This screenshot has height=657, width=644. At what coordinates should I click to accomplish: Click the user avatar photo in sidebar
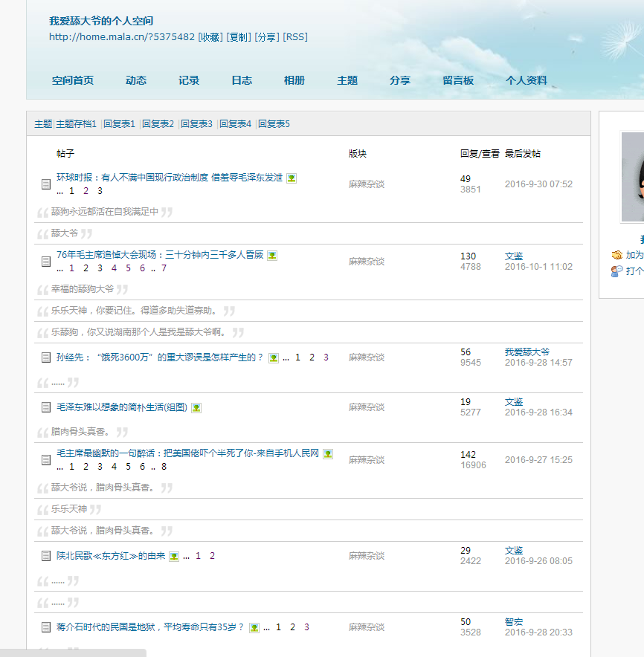[633, 177]
